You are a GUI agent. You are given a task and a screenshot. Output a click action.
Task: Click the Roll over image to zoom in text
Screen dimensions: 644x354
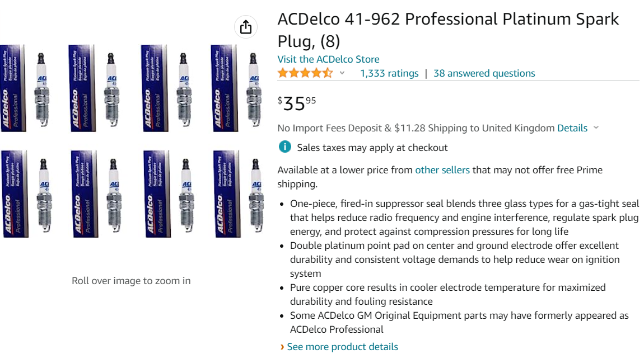[131, 281]
